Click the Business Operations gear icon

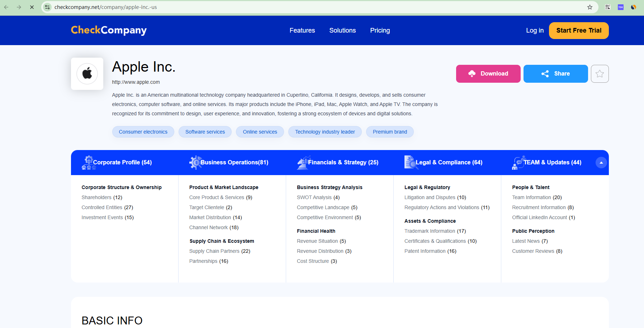(x=196, y=162)
